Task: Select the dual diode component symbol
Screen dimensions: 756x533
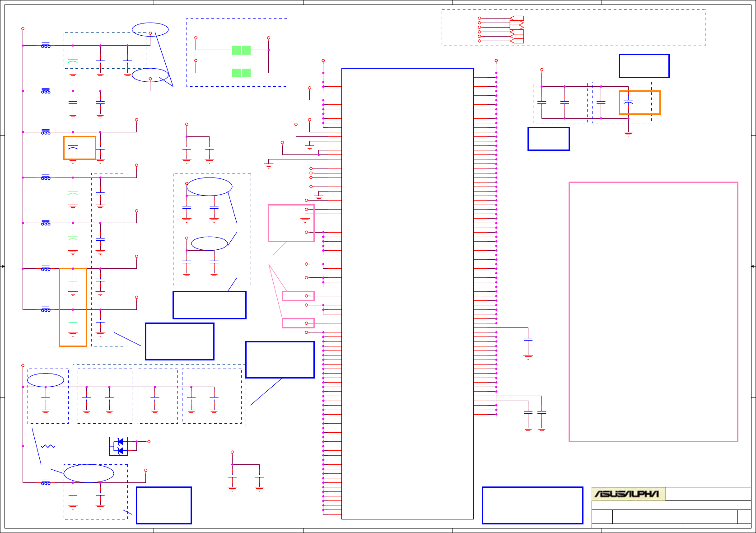Action: click(x=118, y=446)
